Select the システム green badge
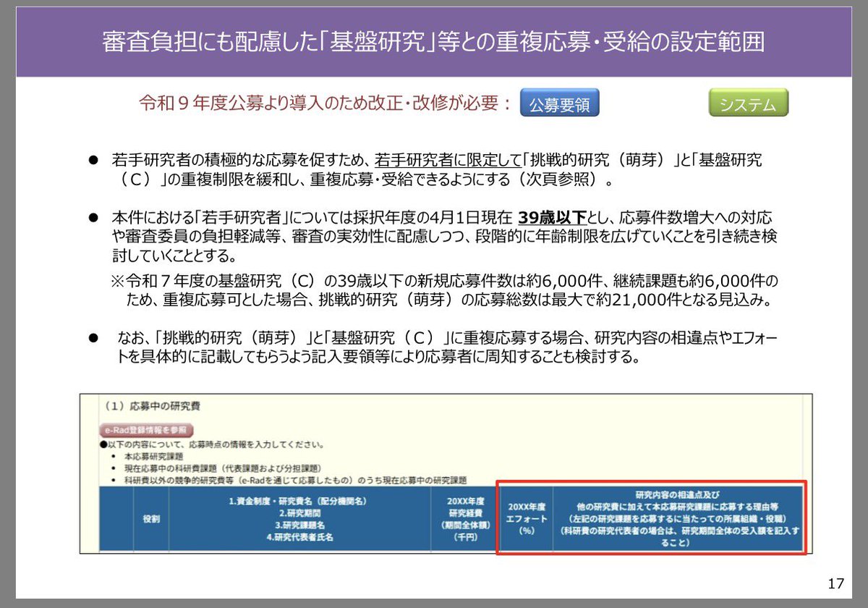The image size is (868, 608). pos(749,103)
